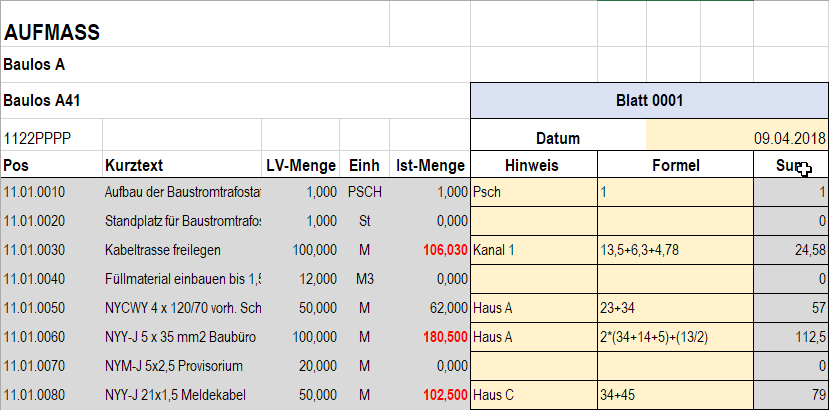Select the AUFMASS title cell
Screen dimensions: 829x410
pos(52,33)
